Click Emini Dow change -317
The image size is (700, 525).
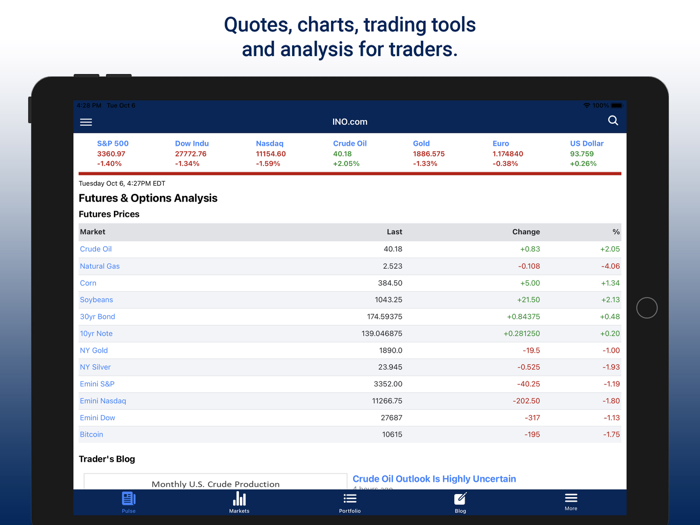[x=532, y=418]
